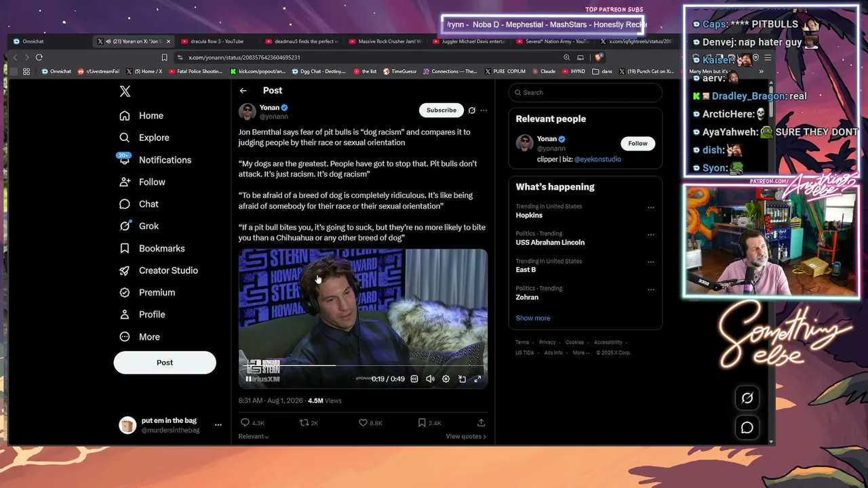Screen dimensions: 868x488
Task: Open the View quotes link
Action: point(466,436)
